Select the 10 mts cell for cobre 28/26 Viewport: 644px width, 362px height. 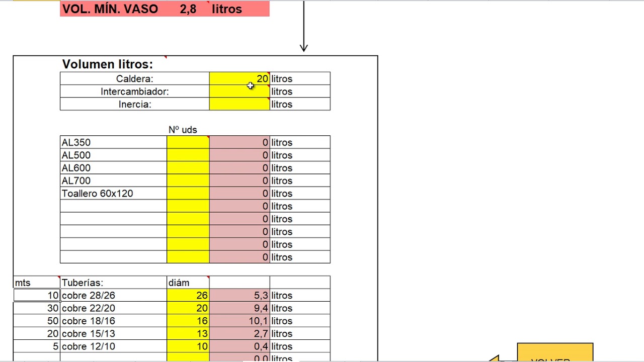point(37,295)
